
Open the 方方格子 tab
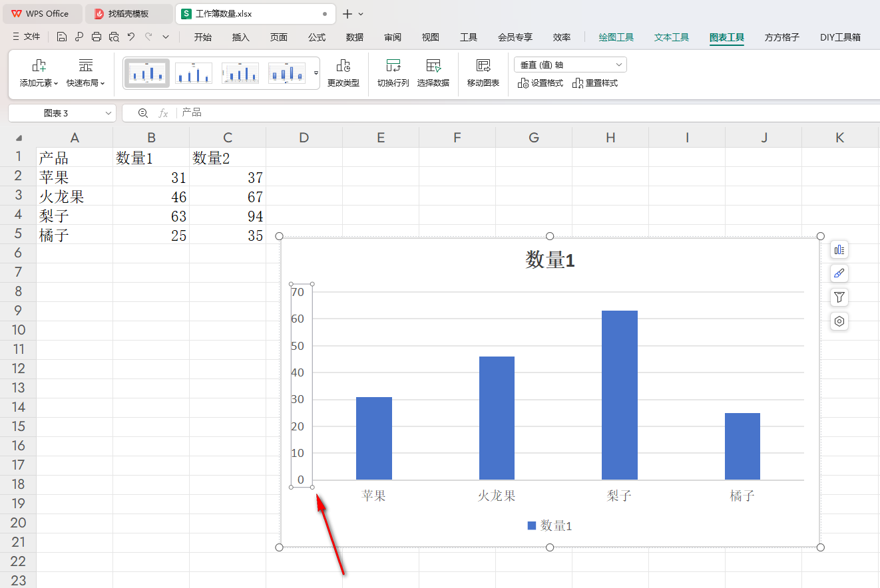tap(782, 37)
